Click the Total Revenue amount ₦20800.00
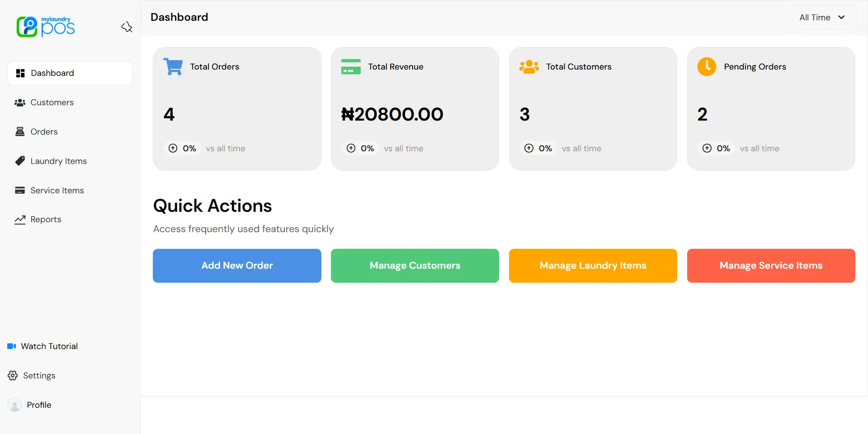868x434 pixels. pos(392,114)
